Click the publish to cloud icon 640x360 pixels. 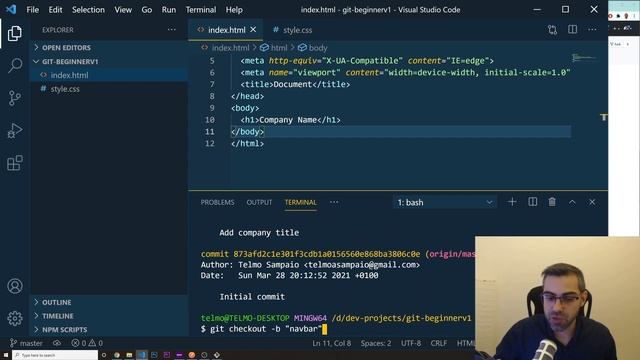click(x=57, y=343)
